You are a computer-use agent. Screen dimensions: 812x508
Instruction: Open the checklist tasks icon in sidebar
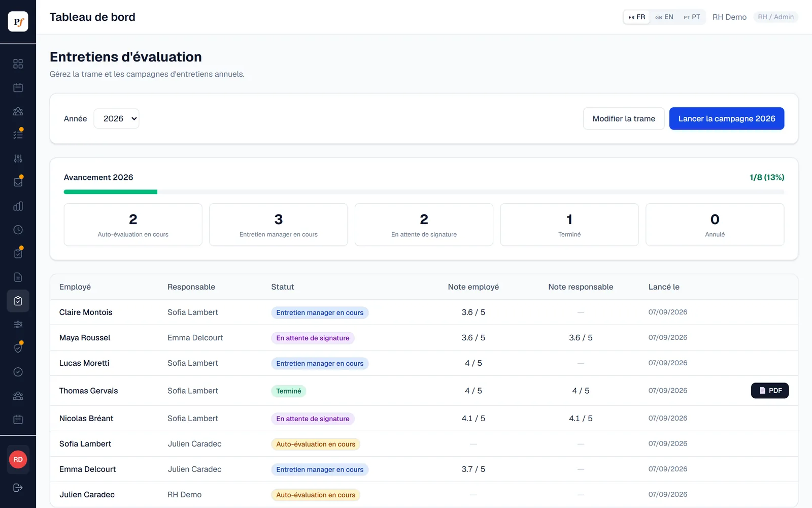(x=18, y=135)
